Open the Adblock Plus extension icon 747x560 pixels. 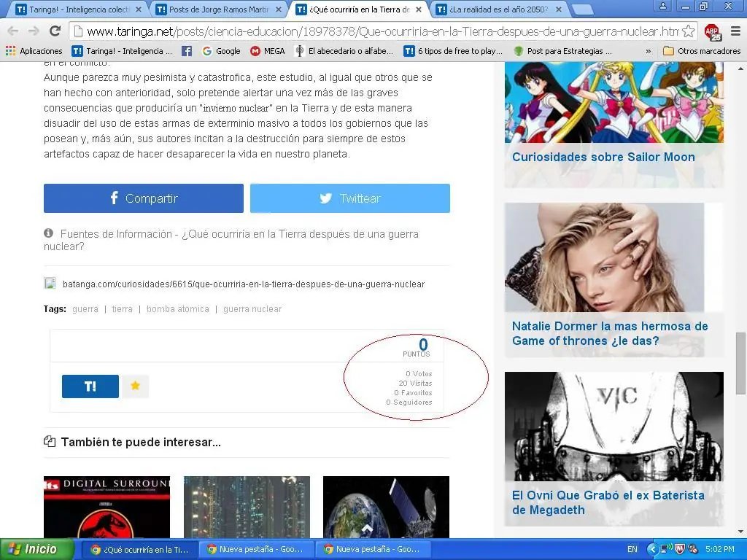pos(713,32)
